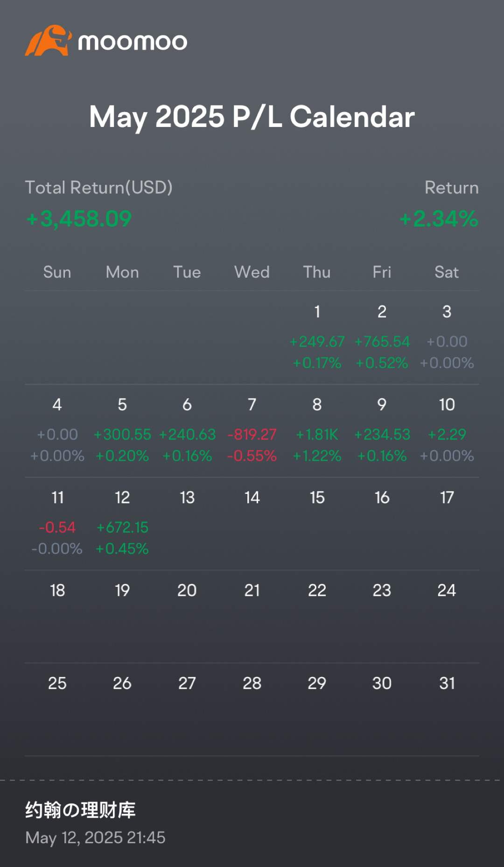Image resolution: width=504 pixels, height=867 pixels.
Task: Open May 9 entry showing +234.53
Action: click(x=382, y=430)
